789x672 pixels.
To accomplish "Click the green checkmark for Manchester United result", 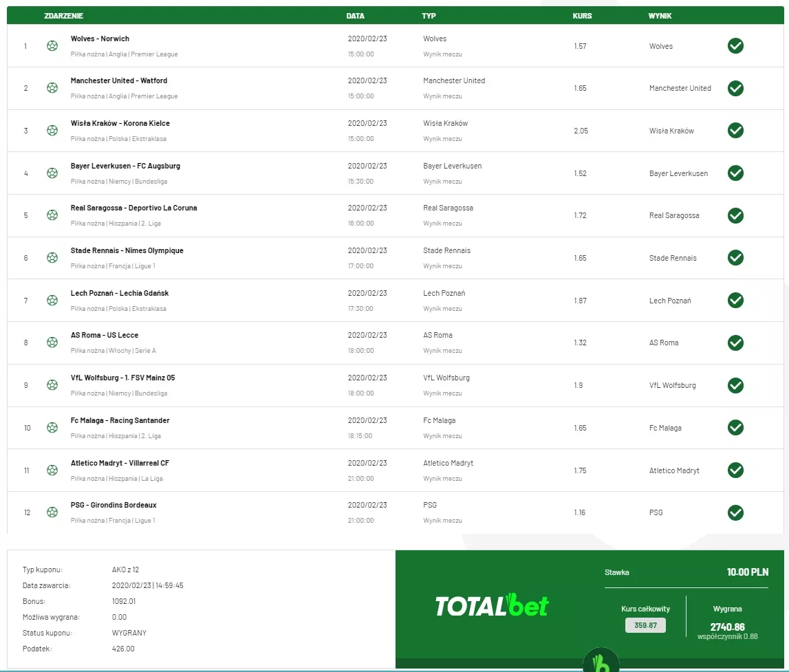I will click(x=735, y=88).
